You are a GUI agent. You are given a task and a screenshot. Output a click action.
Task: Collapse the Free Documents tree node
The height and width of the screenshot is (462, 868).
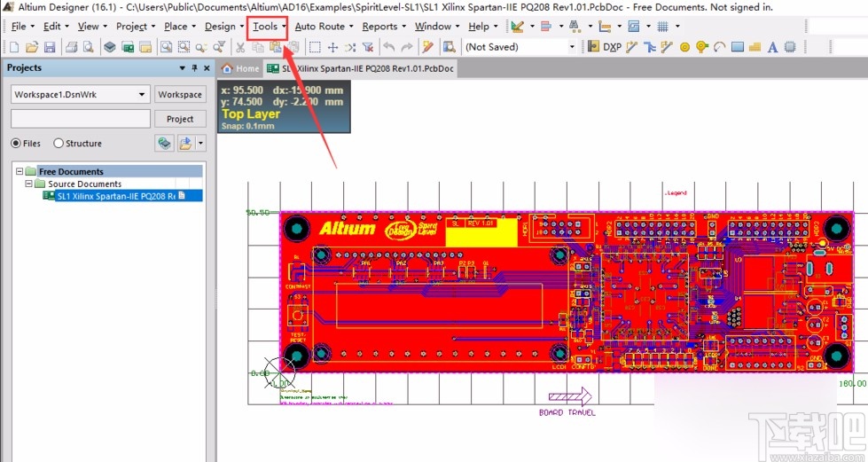20,172
